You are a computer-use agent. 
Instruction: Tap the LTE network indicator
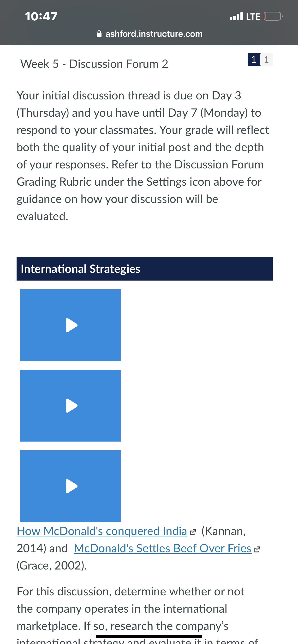pyautogui.click(x=253, y=17)
